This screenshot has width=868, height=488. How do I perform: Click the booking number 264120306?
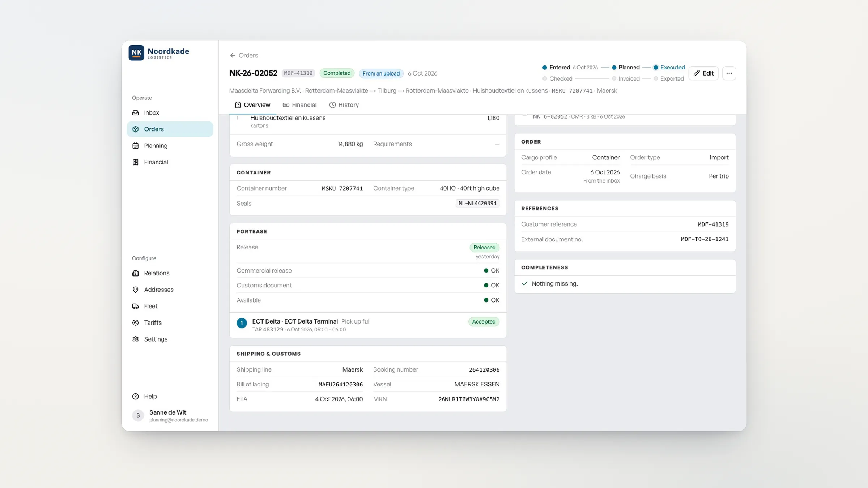(484, 370)
